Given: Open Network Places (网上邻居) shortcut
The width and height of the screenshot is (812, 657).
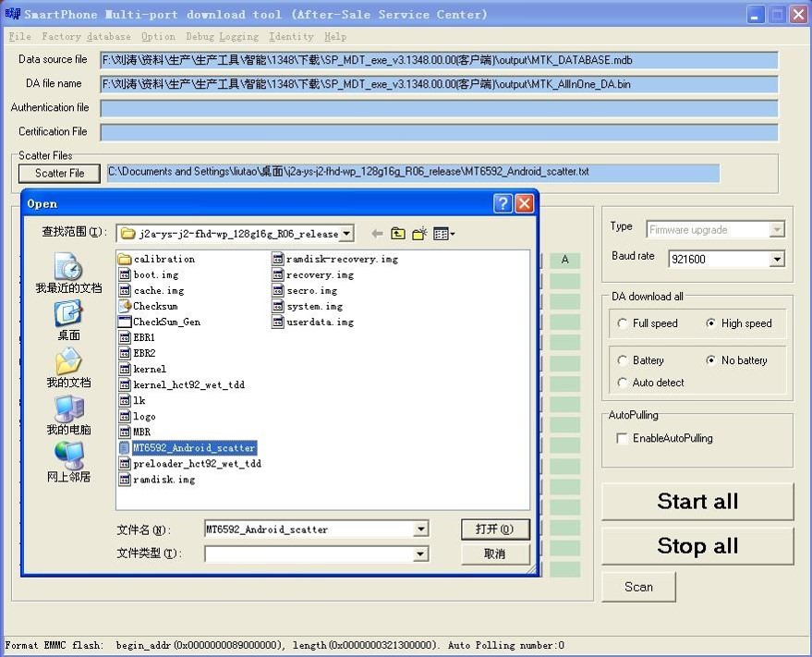Looking at the screenshot, I should 68,462.
